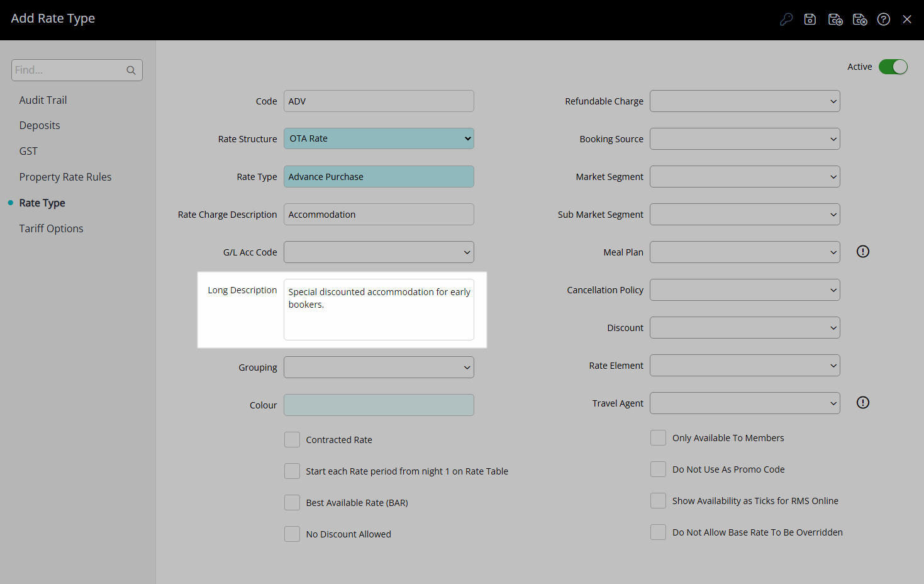Open the help question mark icon
924x584 pixels.
884,20
